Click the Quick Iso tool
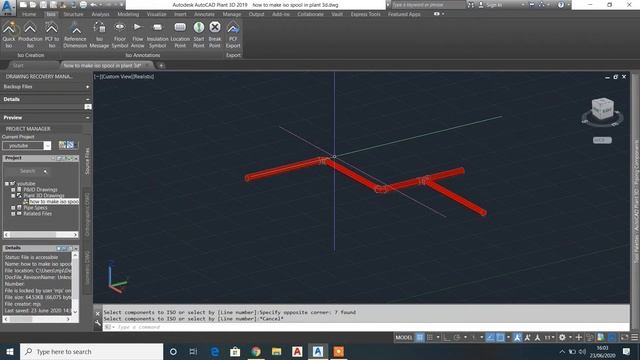 click(9, 35)
